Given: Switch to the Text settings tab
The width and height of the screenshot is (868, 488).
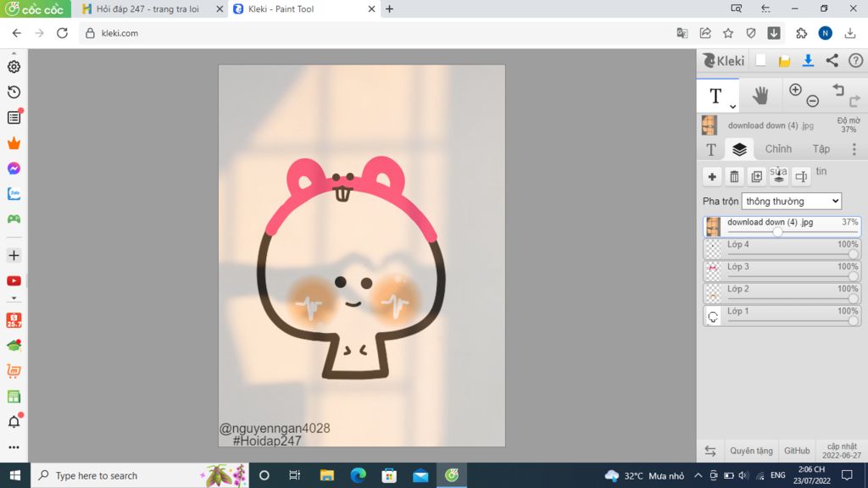Looking at the screenshot, I should [711, 149].
